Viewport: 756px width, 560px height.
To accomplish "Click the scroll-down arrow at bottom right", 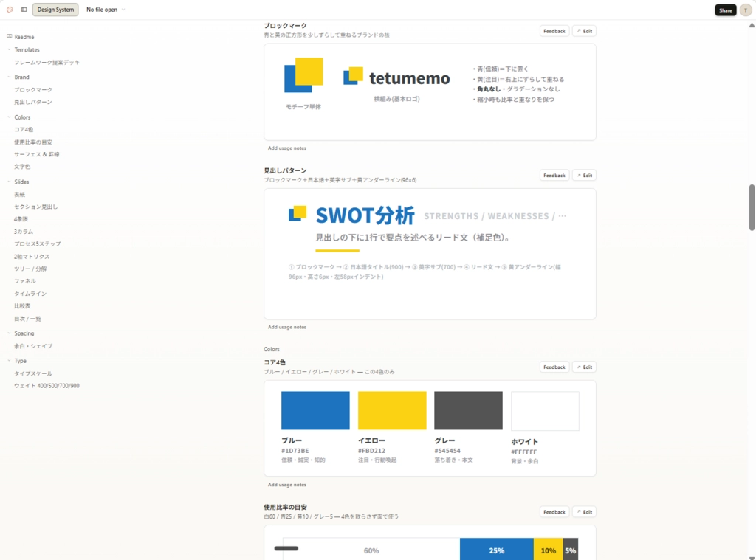I will click(x=751, y=556).
